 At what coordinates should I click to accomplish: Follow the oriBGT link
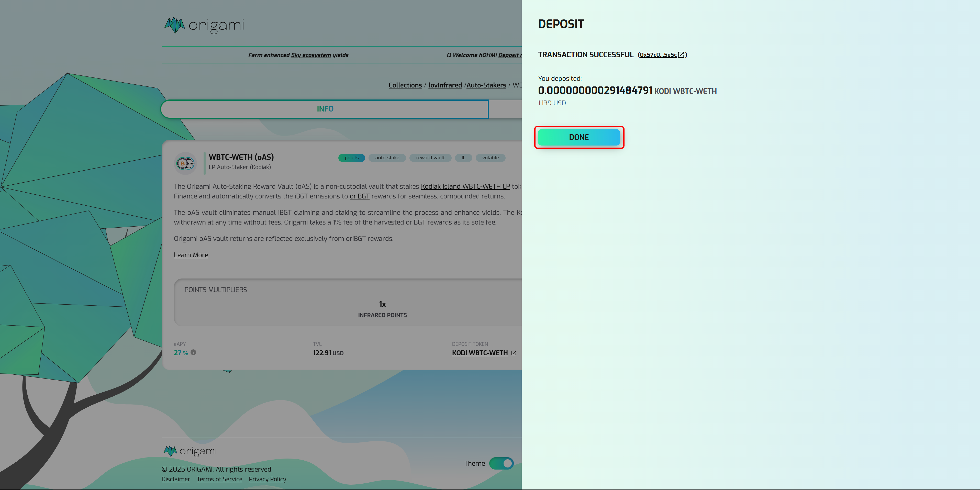click(x=359, y=196)
